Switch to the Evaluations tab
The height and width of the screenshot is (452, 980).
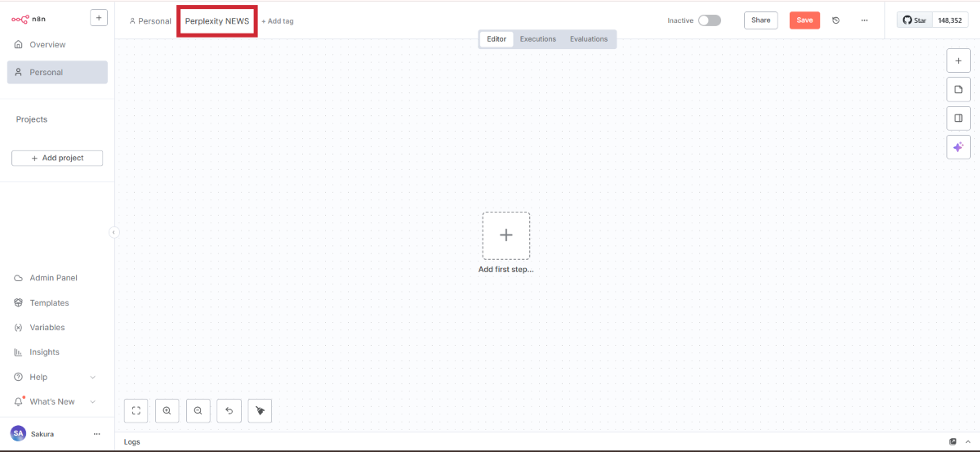tap(588, 39)
